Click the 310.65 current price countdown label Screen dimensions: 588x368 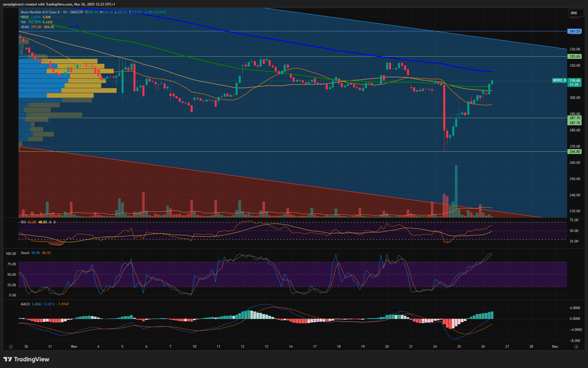(x=574, y=83)
